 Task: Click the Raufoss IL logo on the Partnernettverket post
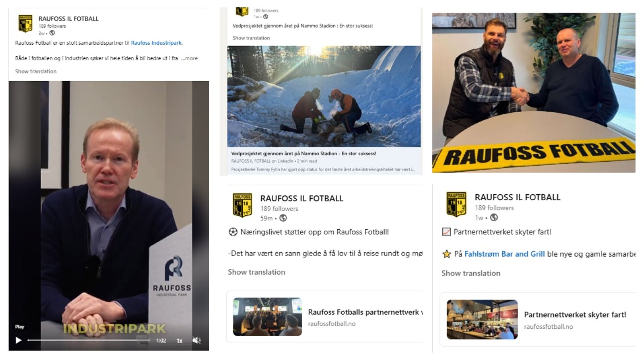(456, 204)
